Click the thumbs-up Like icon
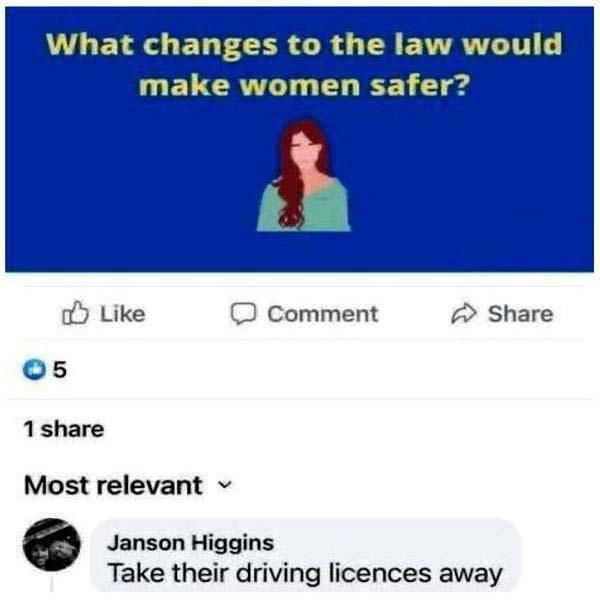The width and height of the screenshot is (600, 600). point(75,313)
